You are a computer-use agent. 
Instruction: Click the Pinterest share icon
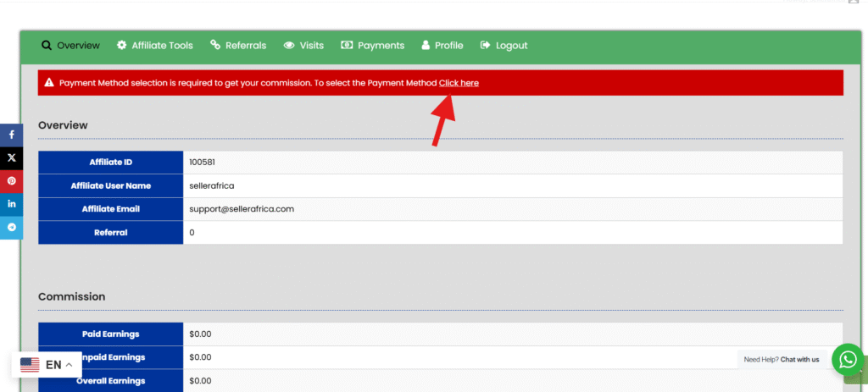click(x=11, y=181)
